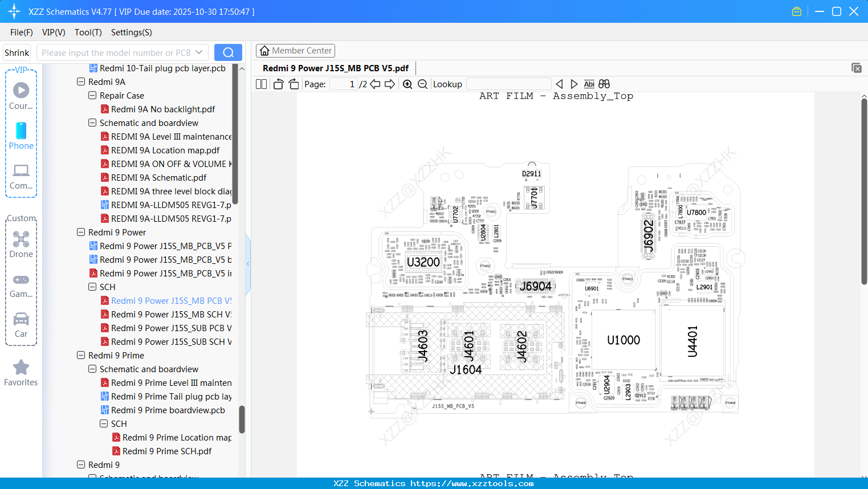Click the Lookup text field
This screenshot has height=489, width=868.
509,84
